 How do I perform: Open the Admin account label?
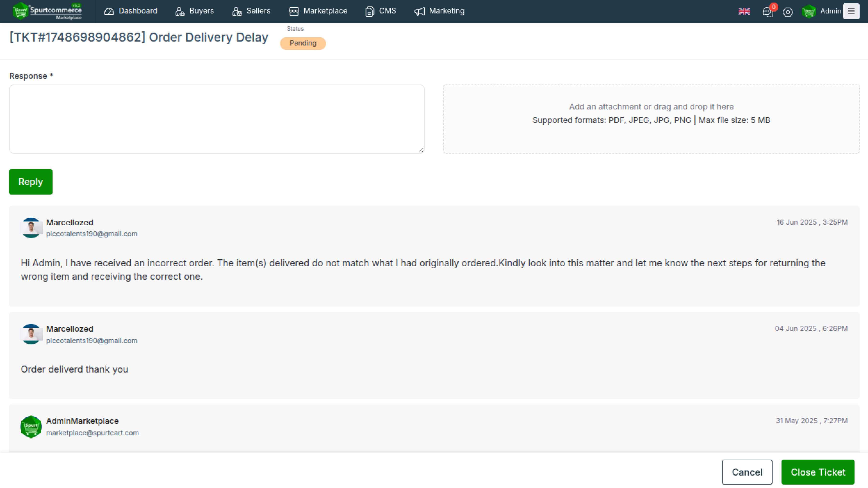tap(830, 11)
